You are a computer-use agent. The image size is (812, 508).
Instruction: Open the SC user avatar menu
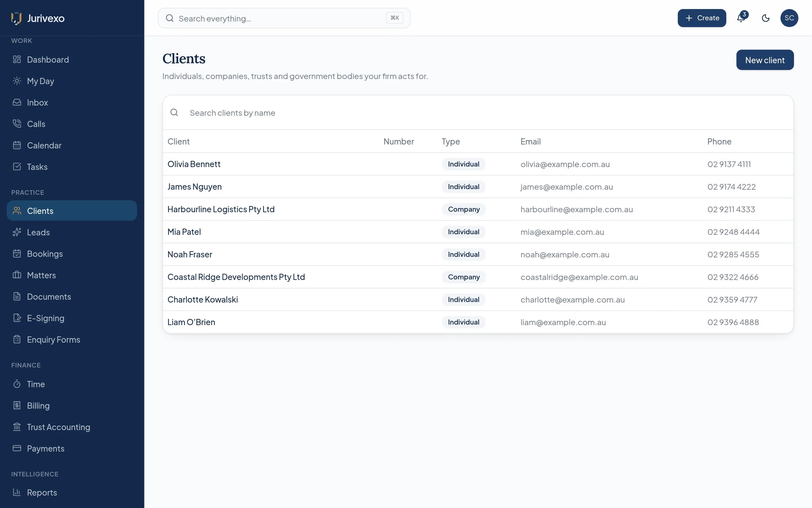tap(789, 18)
